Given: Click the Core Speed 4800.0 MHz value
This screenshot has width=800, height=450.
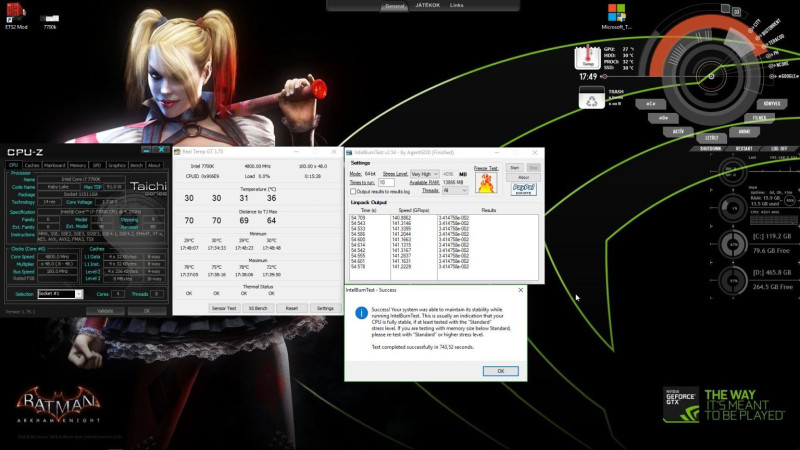Looking at the screenshot, I should tap(57, 257).
